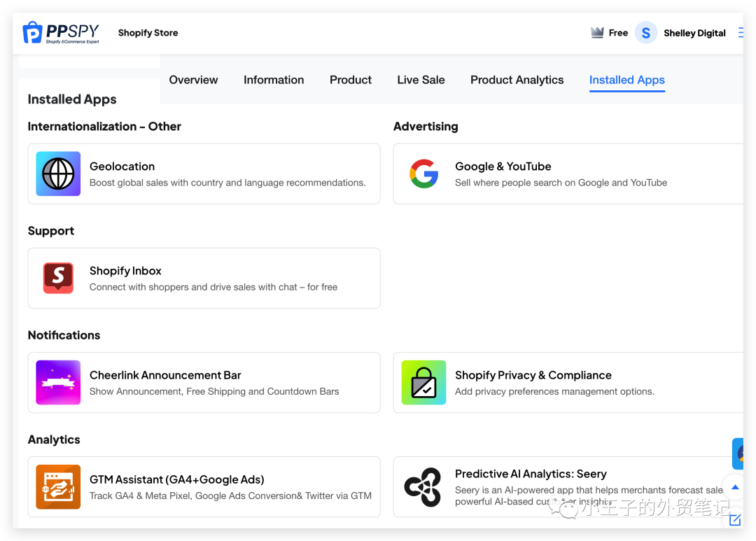Click the PPSPY logo
The image size is (756, 541).
click(61, 33)
